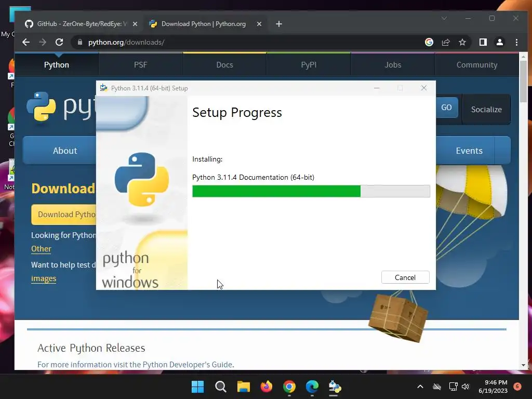Follow the Other link on python.org

pyautogui.click(x=41, y=249)
